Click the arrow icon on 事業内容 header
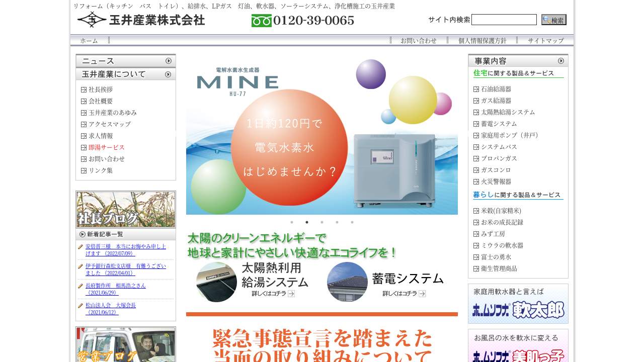Viewport: 644px width, 362px height. [x=561, y=61]
